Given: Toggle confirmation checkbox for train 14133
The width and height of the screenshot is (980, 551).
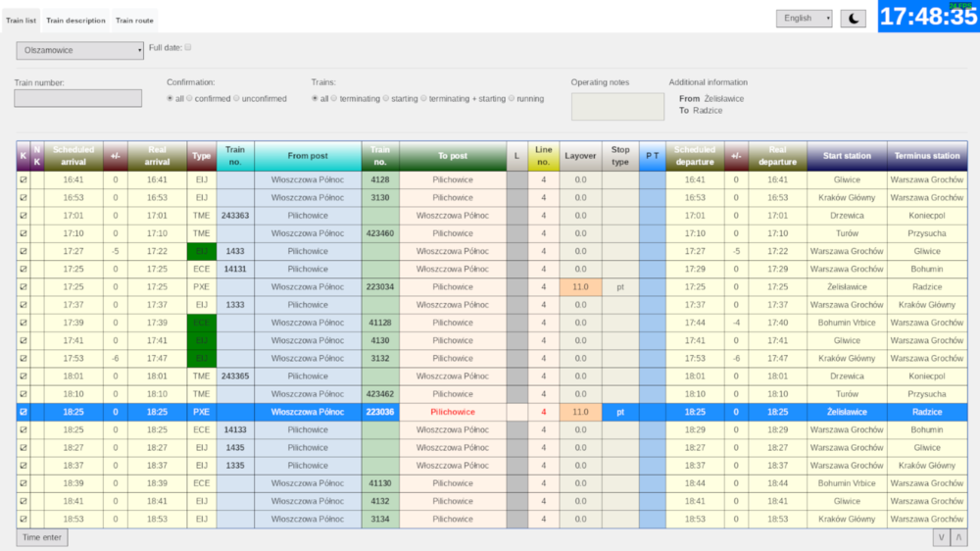Looking at the screenshot, I should point(24,429).
